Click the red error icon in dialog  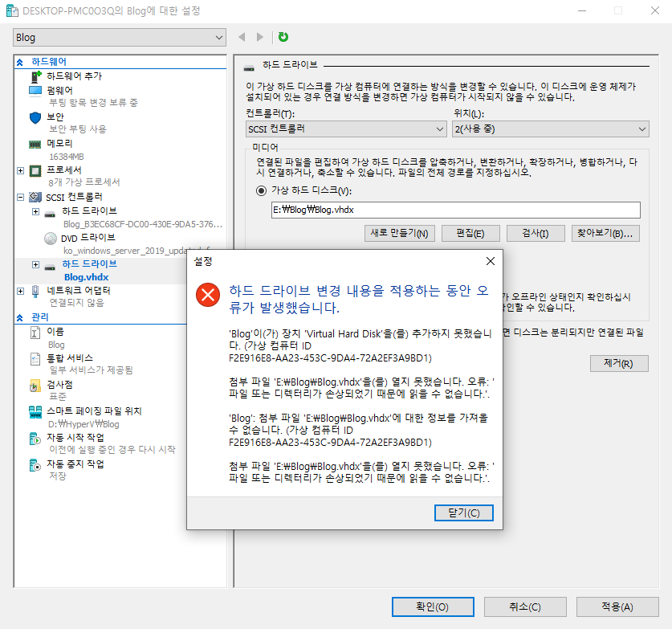click(x=208, y=295)
